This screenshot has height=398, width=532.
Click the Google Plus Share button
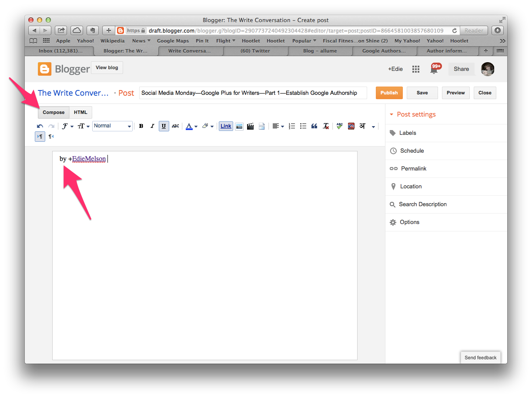pyautogui.click(x=461, y=69)
